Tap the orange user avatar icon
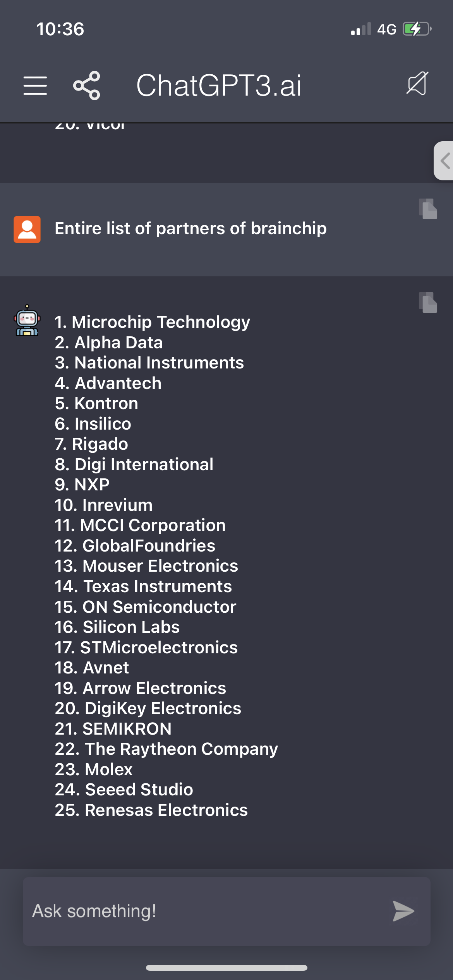The width and height of the screenshot is (453, 980). click(27, 229)
